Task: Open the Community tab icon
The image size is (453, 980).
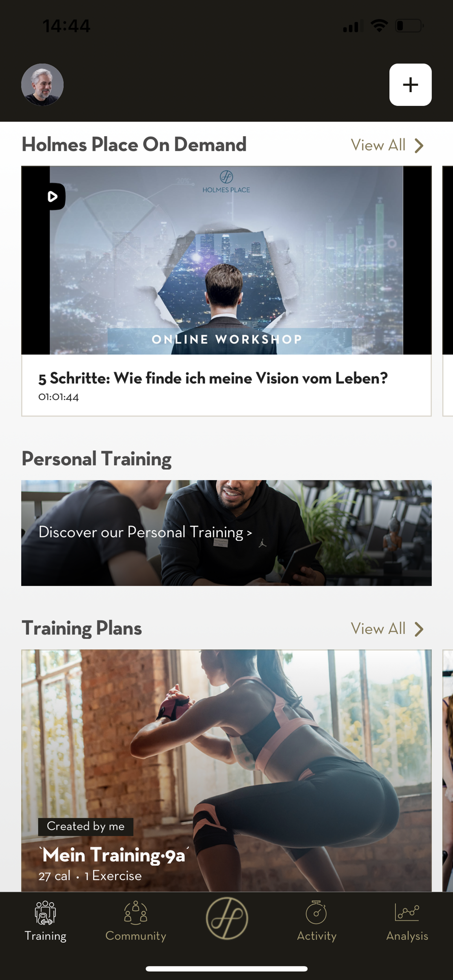Action: click(x=136, y=912)
